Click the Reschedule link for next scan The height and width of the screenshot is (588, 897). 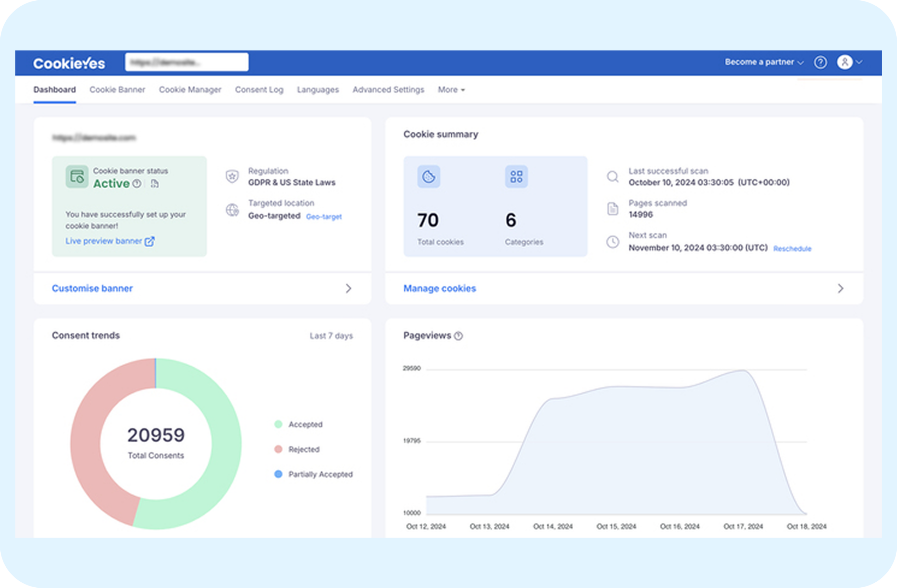pyautogui.click(x=792, y=248)
